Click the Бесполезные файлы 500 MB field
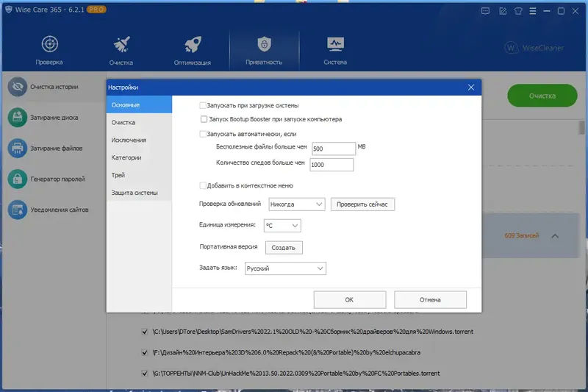Viewport: 588px width, 392px height. tap(334, 149)
